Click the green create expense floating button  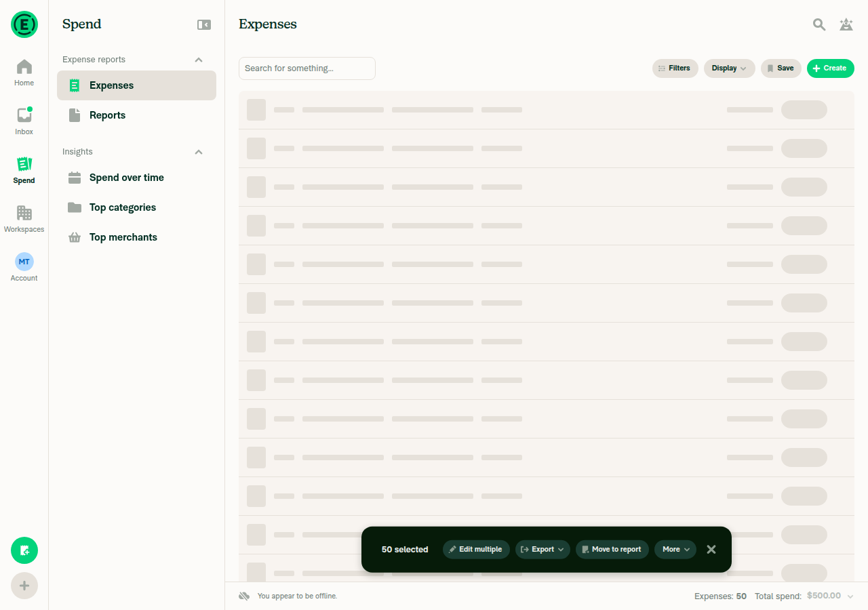coord(24,550)
